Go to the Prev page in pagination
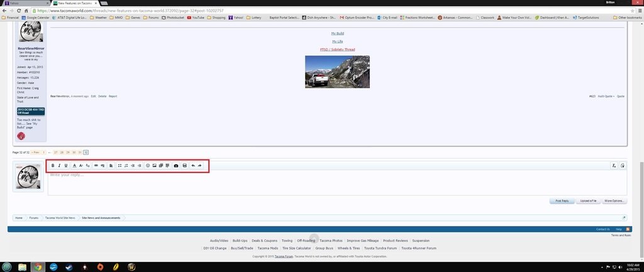Viewport: 644px width, 272px height. click(35, 152)
